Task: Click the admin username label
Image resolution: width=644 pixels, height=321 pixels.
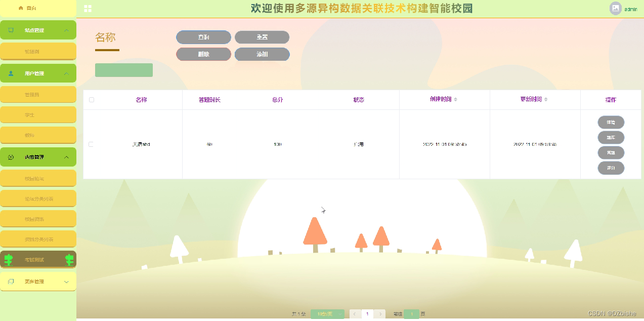Action: [631, 9]
